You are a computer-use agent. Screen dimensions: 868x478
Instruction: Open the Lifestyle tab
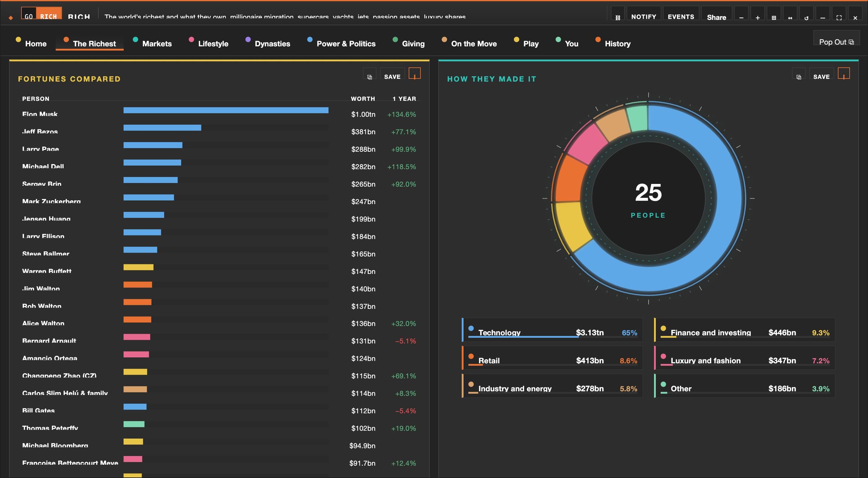[209, 43]
